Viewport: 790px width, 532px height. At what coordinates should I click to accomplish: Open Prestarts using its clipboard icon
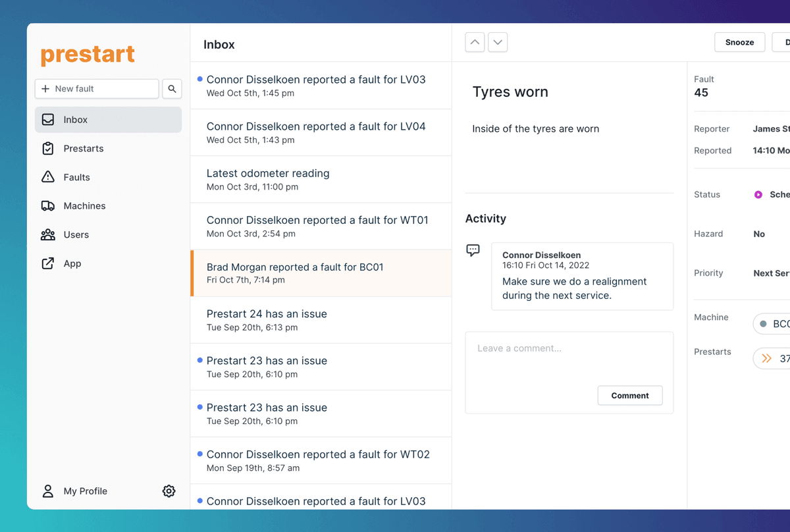tap(47, 148)
